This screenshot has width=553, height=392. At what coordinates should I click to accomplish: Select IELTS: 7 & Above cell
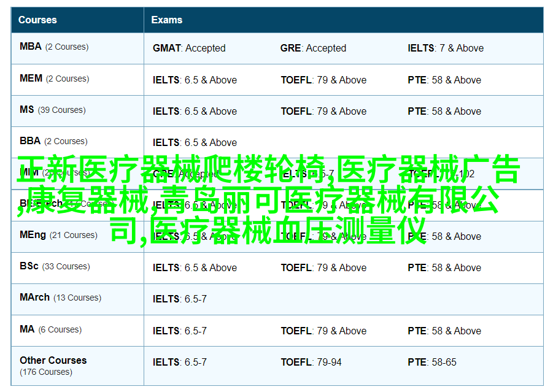tap(446, 48)
